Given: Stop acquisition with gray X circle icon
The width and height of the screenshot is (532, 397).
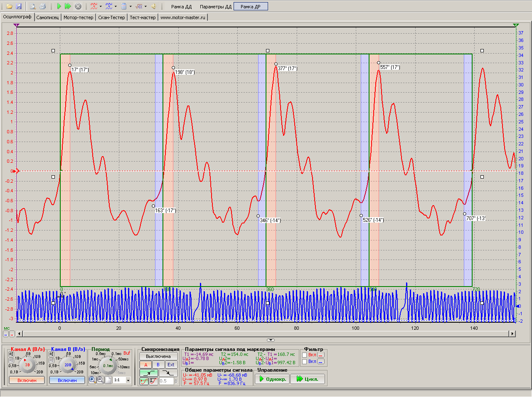Looking at the screenshot, I should pyautogui.click(x=78, y=6).
